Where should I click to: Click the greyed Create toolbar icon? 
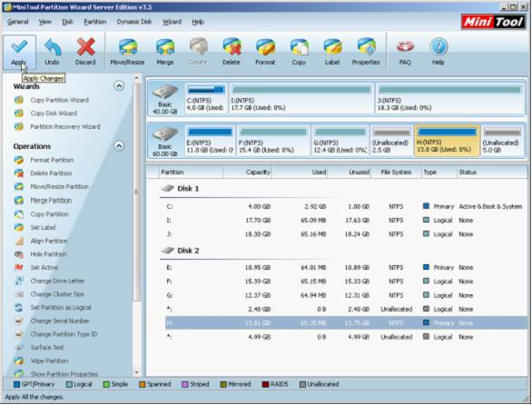198,47
